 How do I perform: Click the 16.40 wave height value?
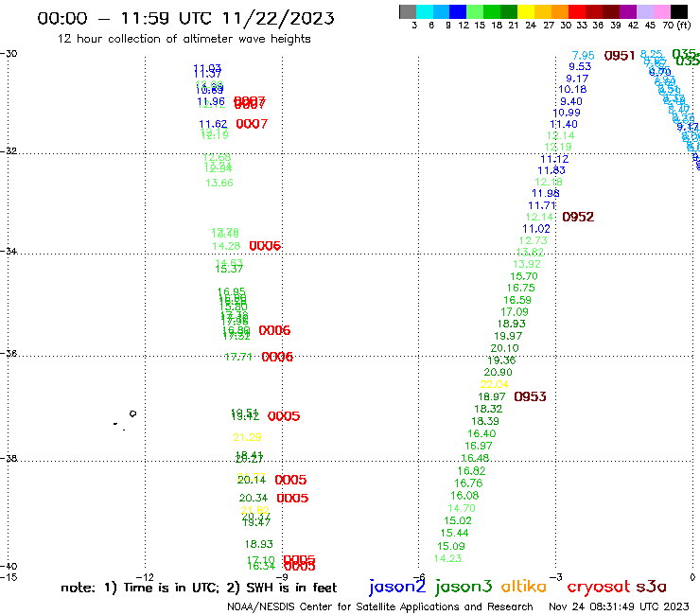click(481, 433)
